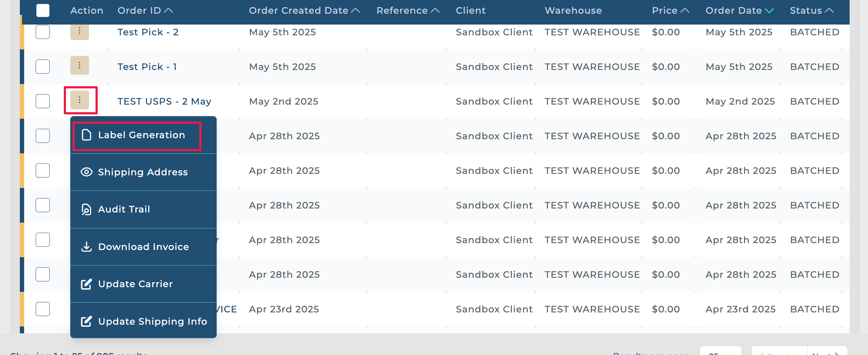The width and height of the screenshot is (868, 355).
Task: Click the Audit Trail search-document icon
Action: pos(87,209)
